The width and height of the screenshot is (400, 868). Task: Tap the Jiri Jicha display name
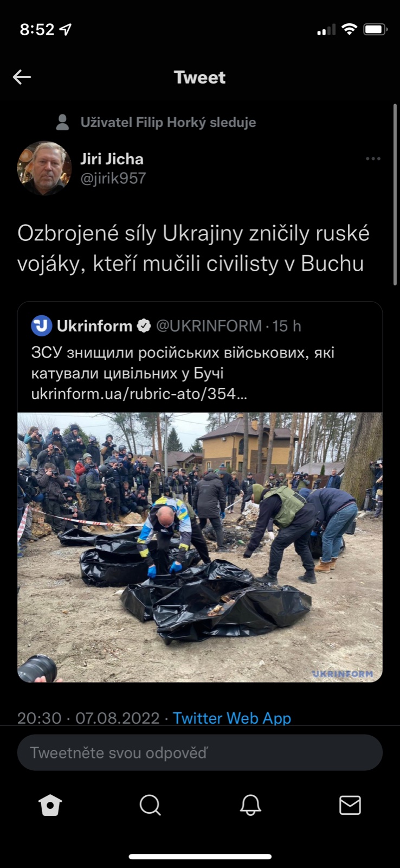pos(112,159)
